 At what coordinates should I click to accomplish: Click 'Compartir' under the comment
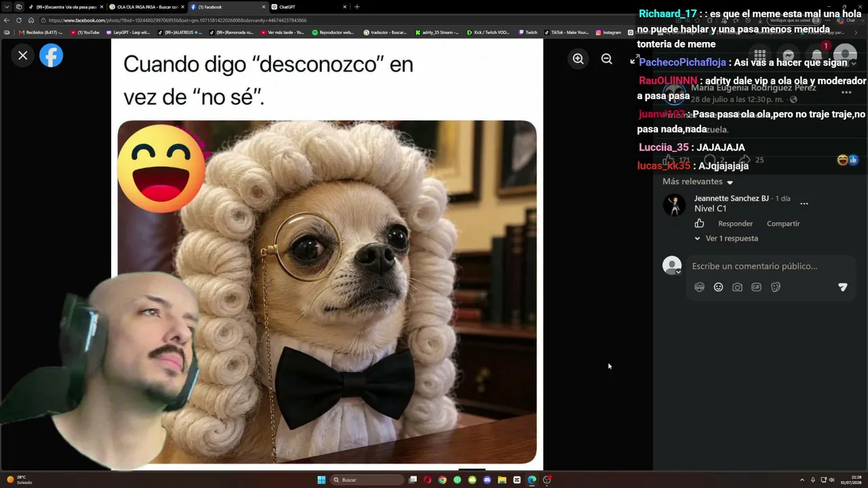783,224
